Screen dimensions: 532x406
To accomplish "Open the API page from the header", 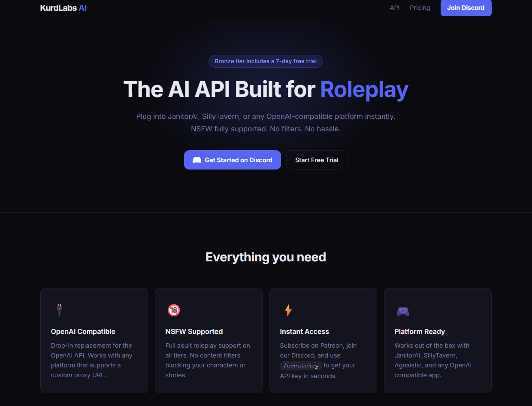I will (394, 7).
